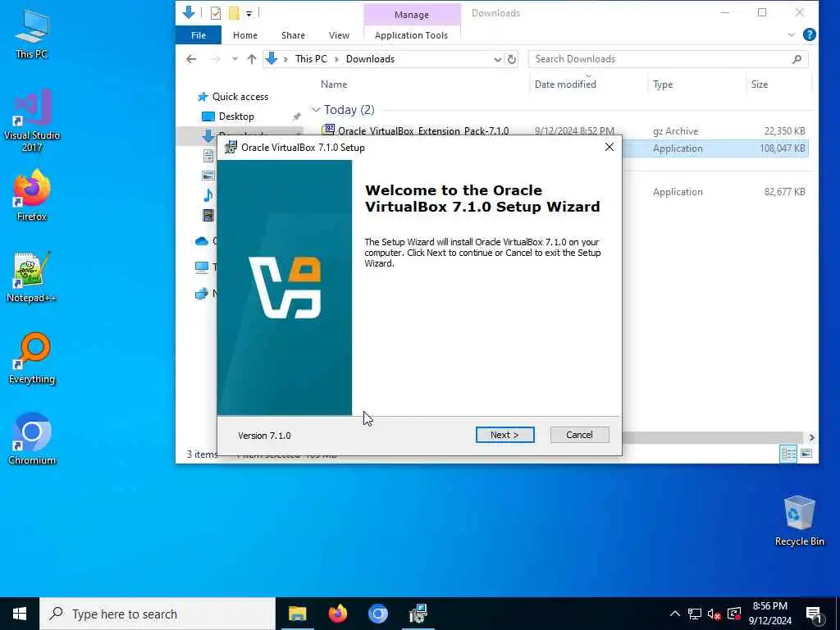Open Application Tools ribbon tab
The width and height of the screenshot is (840, 630).
(x=411, y=35)
